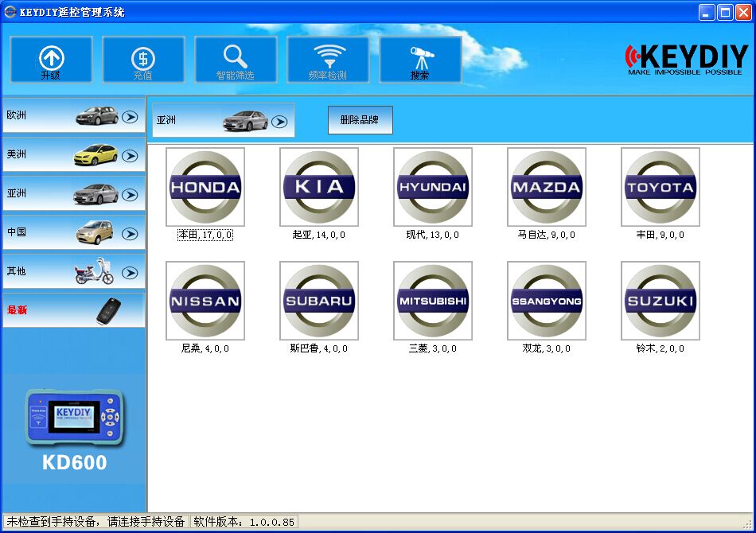This screenshot has width=756, height=533.
Task: Minimize the KEYDIY window
Action: [x=707, y=13]
